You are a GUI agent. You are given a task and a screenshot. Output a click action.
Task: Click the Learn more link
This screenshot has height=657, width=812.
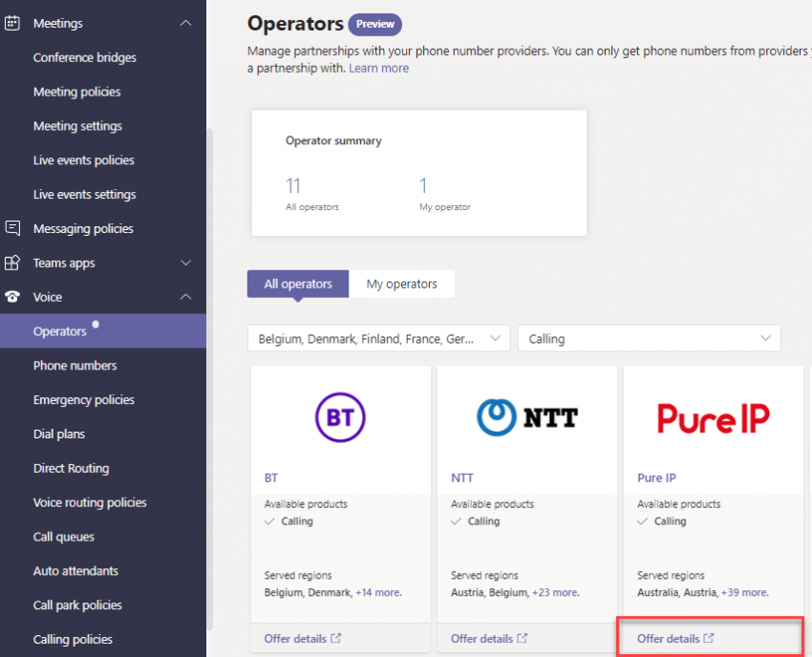378,68
